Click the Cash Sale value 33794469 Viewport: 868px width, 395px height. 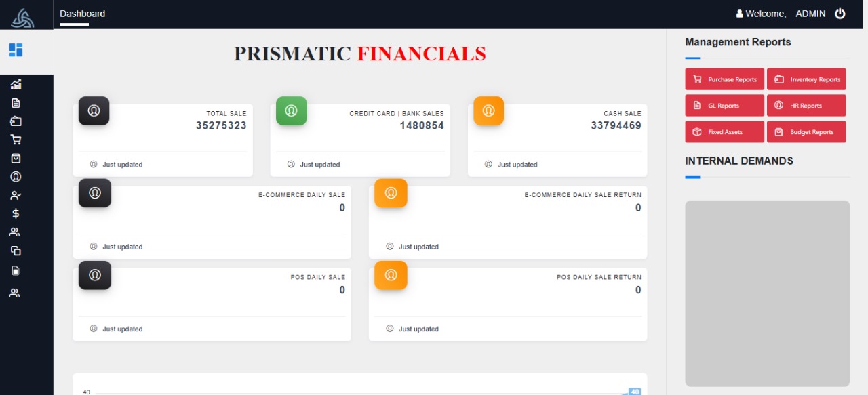(616, 125)
